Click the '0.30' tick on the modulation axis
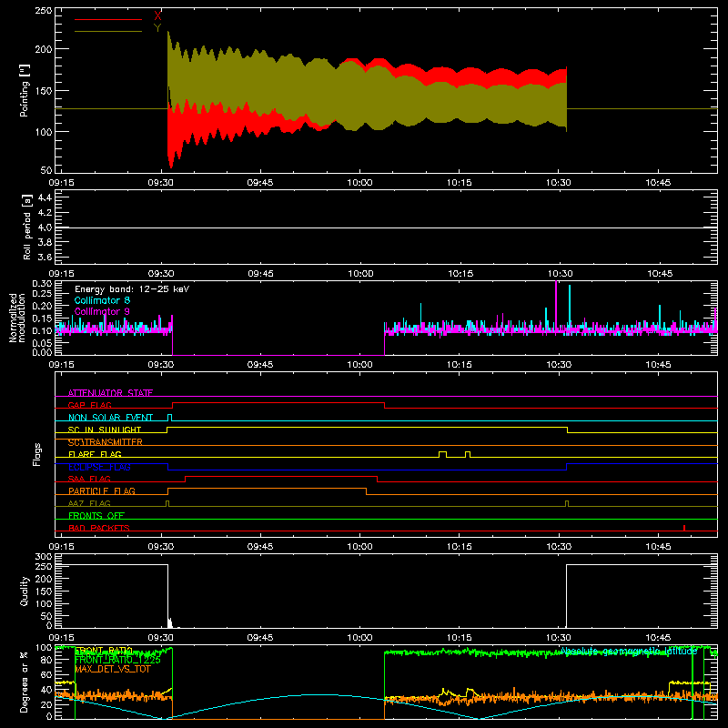This screenshot has width=728, height=728. pos(42,283)
